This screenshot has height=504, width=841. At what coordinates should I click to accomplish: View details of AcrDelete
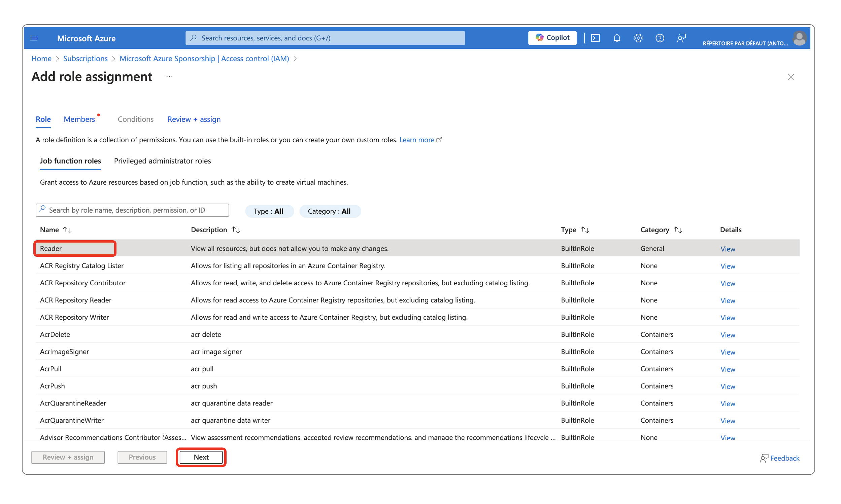727,334
